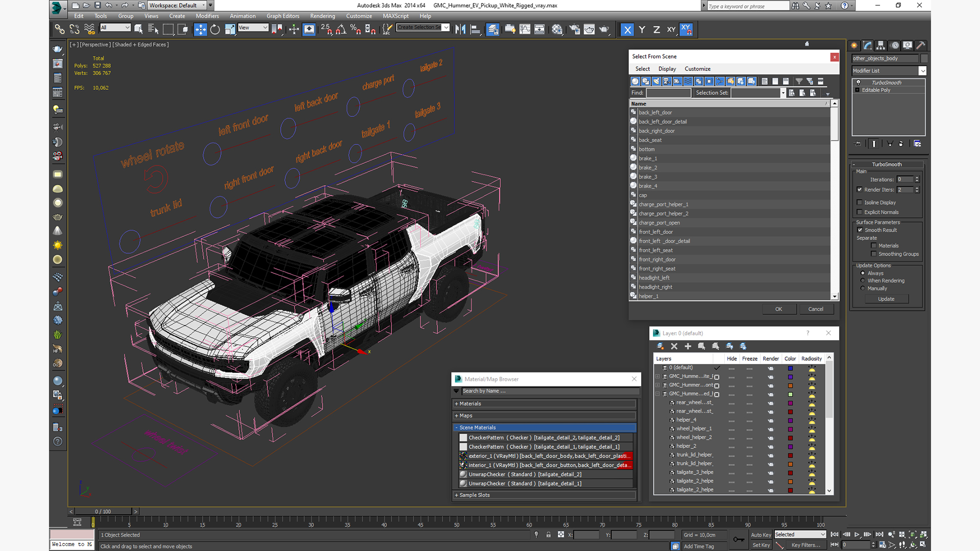Open the Workspace Default dropdown
The width and height of the screenshot is (980, 551).
point(177,6)
